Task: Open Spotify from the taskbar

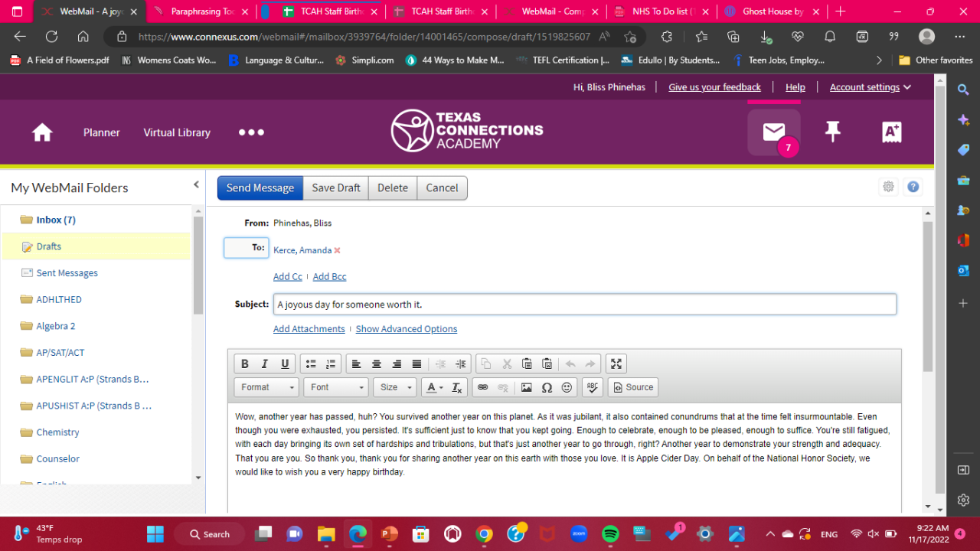Action: [x=610, y=534]
